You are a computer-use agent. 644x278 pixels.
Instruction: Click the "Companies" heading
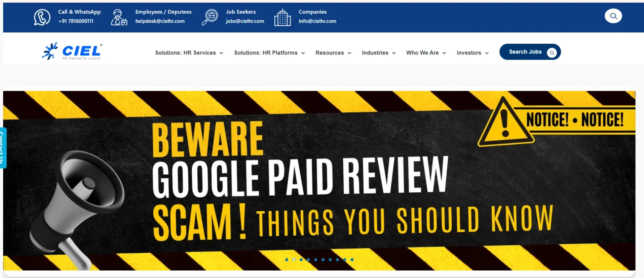click(313, 12)
